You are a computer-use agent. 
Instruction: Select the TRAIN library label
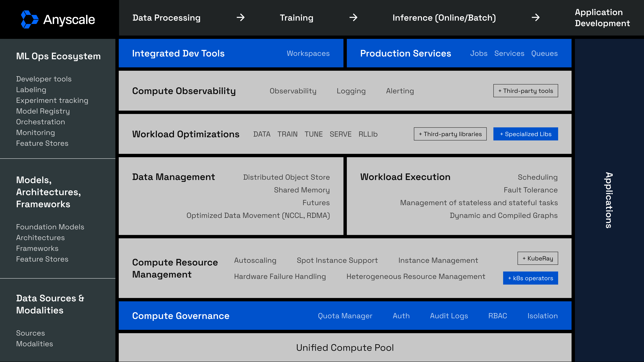pos(288,134)
